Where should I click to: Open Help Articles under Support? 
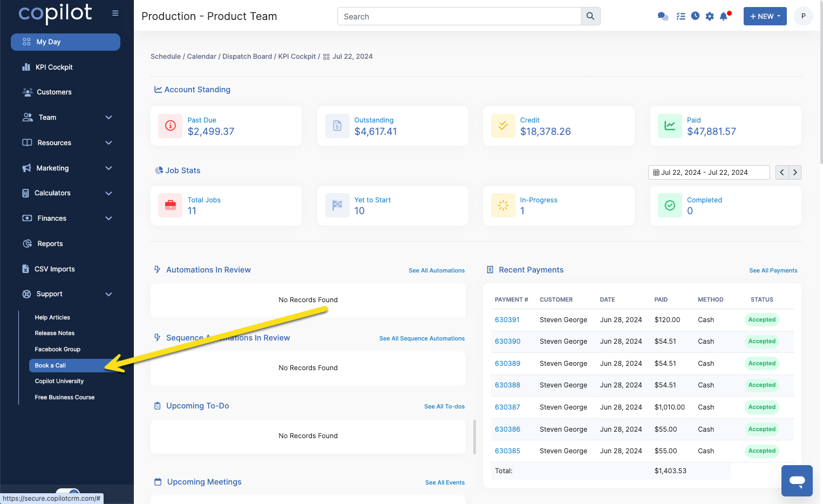(52, 317)
